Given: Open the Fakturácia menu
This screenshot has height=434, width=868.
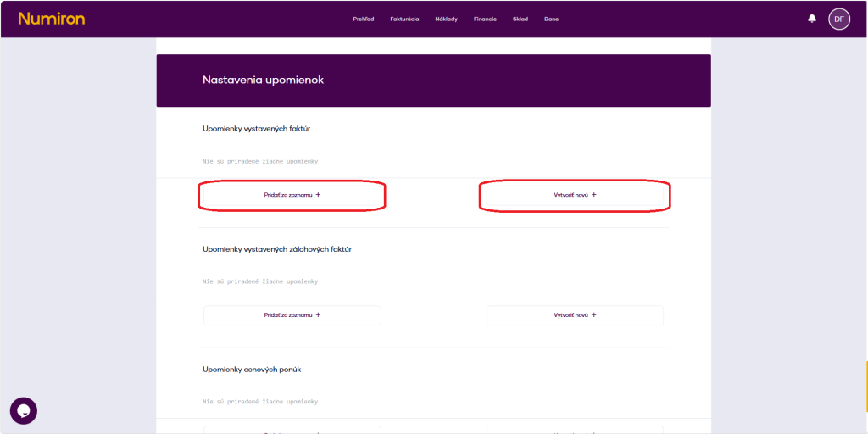Looking at the screenshot, I should [x=404, y=19].
